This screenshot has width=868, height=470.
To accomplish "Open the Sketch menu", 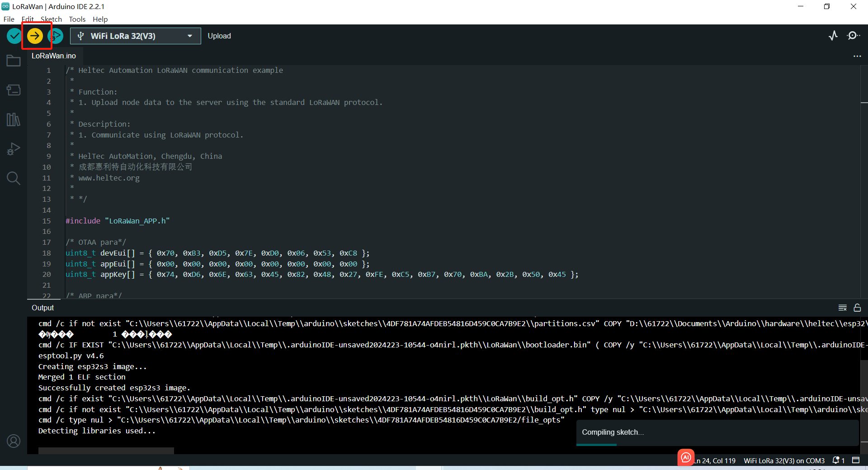I will 51,19.
